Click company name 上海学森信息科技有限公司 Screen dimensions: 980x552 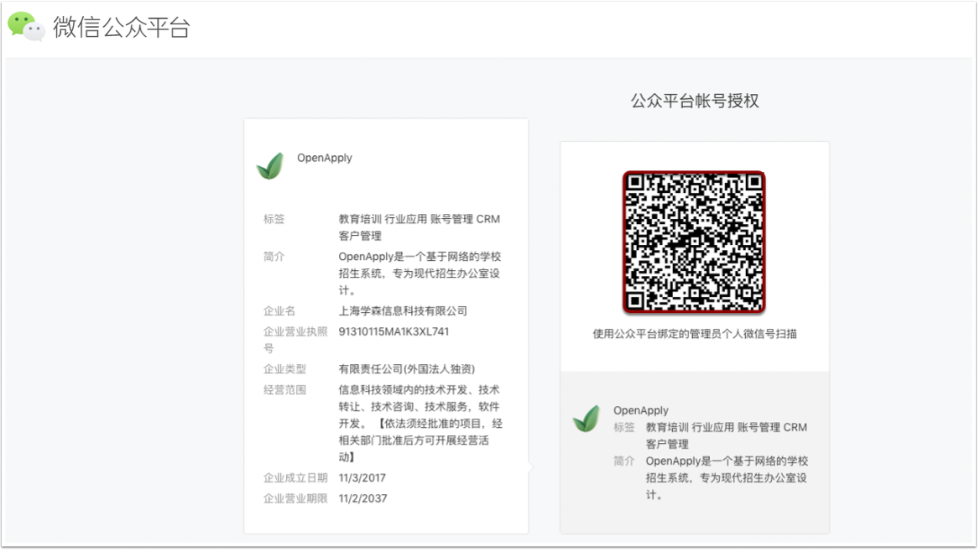(403, 310)
